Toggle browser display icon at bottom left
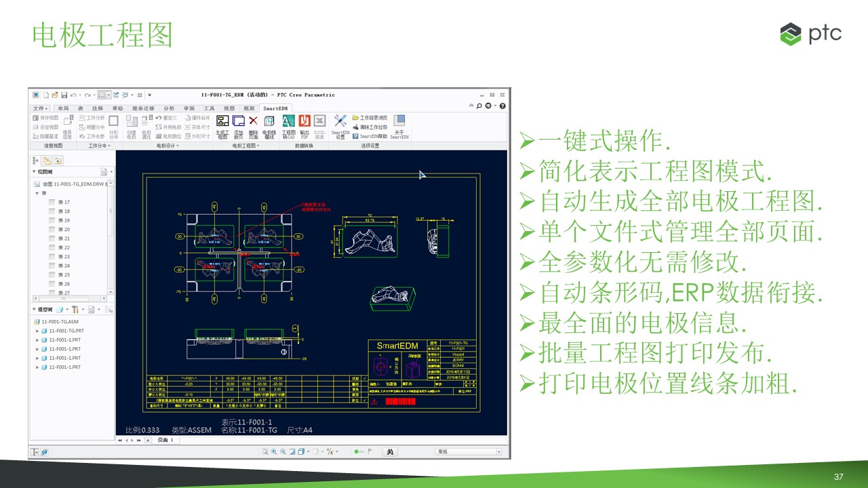The width and height of the screenshot is (868, 488). (45, 452)
